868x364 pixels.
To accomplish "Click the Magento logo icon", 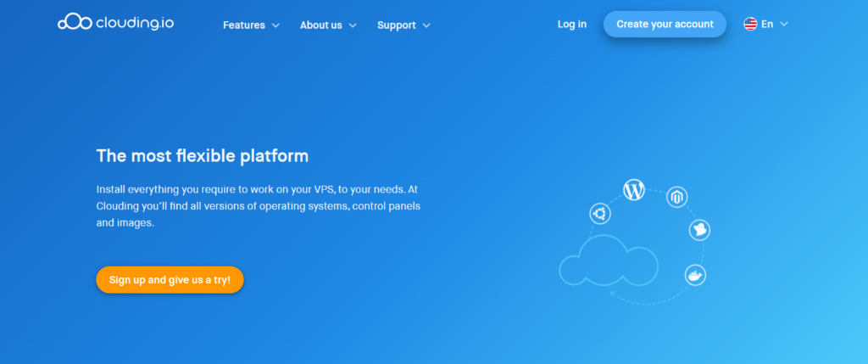I will click(x=676, y=198).
